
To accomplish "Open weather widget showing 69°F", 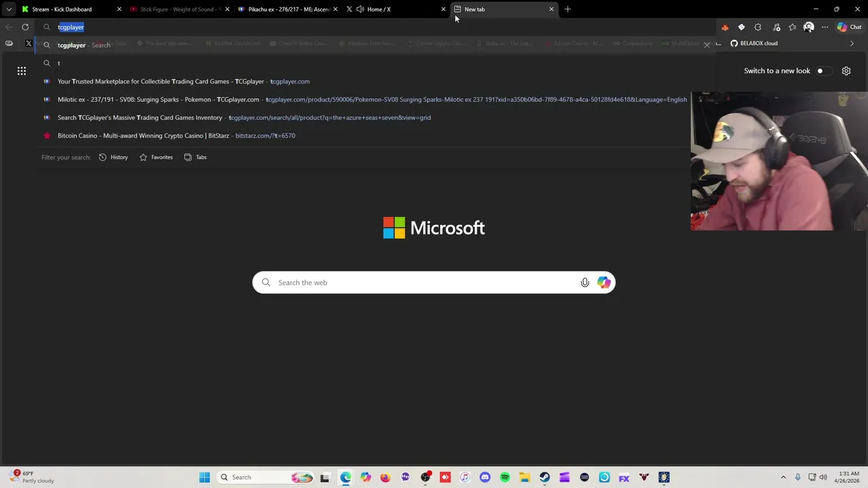I will click(x=33, y=477).
